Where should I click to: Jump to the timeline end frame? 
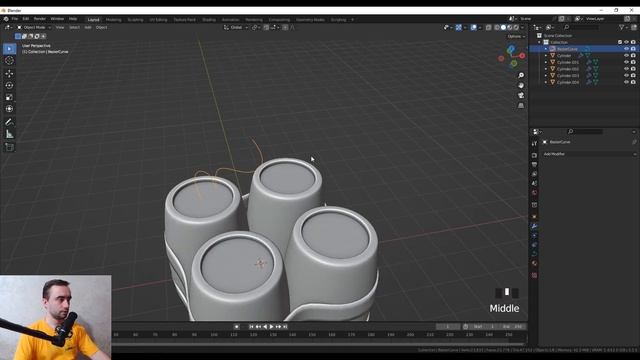pos(285,327)
